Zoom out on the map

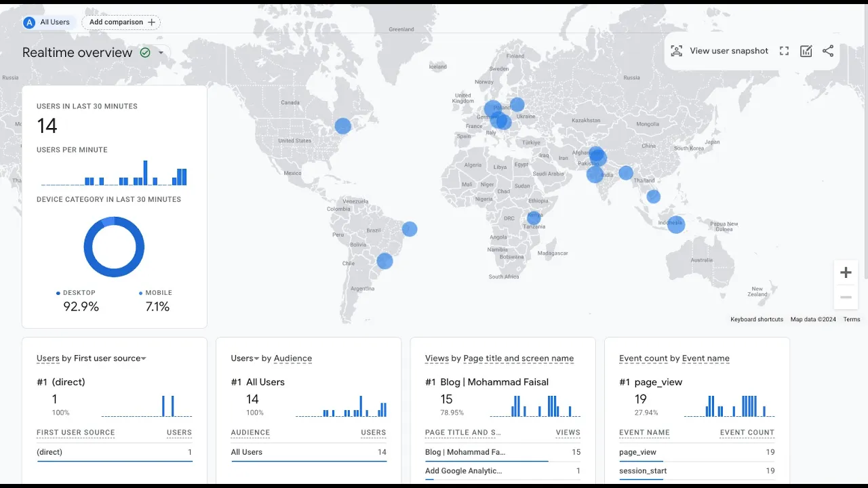(x=846, y=297)
